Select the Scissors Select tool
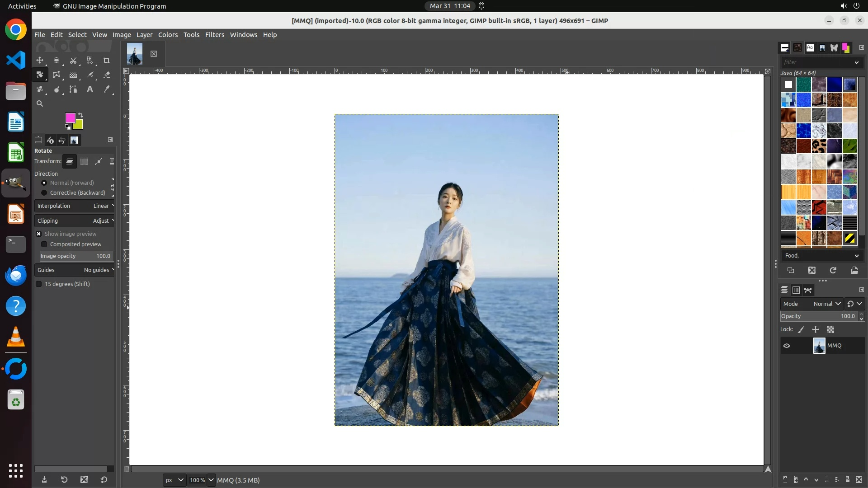Screen dimensions: 868x488 tap(73, 60)
